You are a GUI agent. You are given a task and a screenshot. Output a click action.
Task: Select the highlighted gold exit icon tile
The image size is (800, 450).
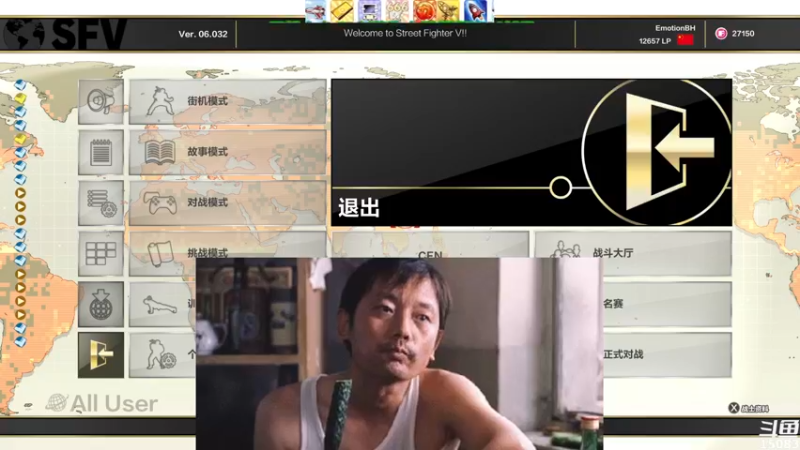pos(101,355)
